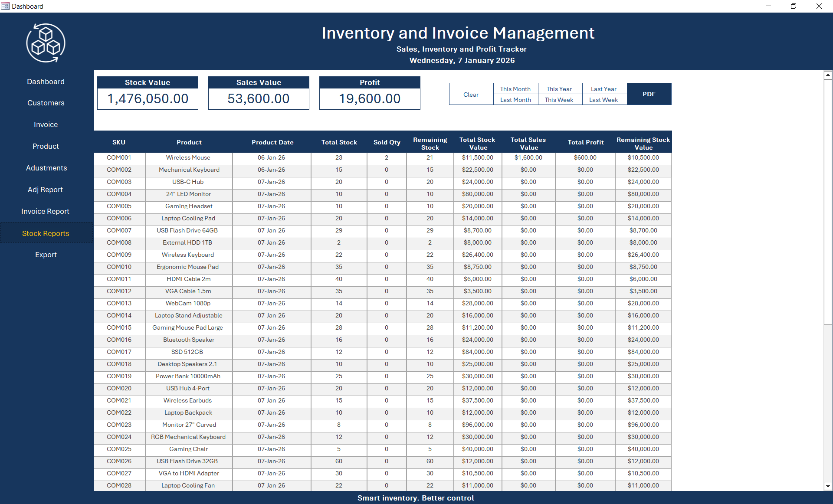Viewport: 833px width, 504px height.
Task: Select the COM017 SKU cell
Action: coord(119,352)
